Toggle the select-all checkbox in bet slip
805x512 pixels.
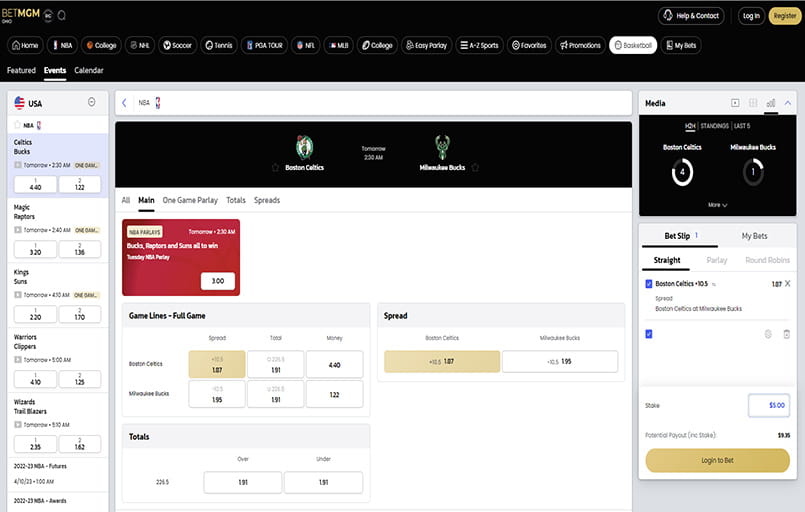point(648,334)
